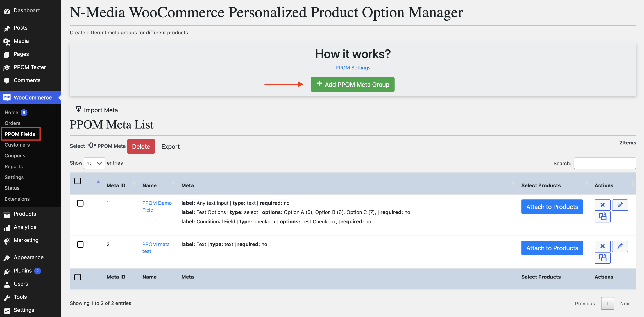Sort table by Meta ID column
Viewport: 644px width, 317px height.
coord(116,185)
